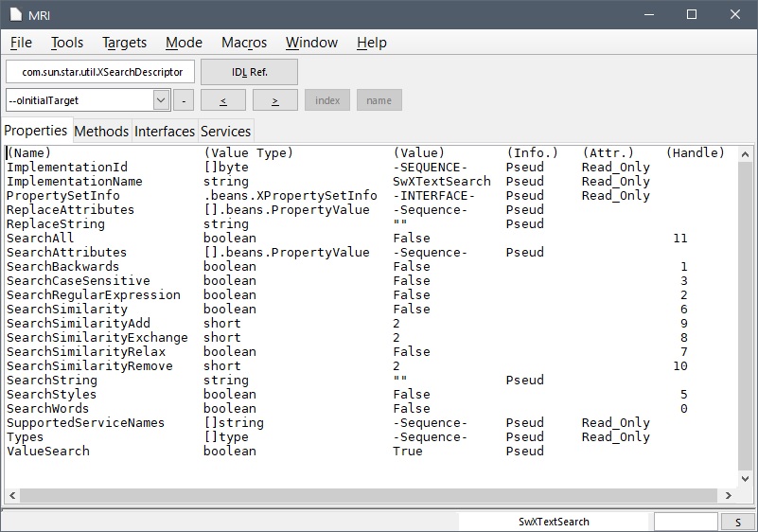The height and width of the screenshot is (532, 758).
Task: Select the PropertySetInfo property row
Action: click(371, 195)
